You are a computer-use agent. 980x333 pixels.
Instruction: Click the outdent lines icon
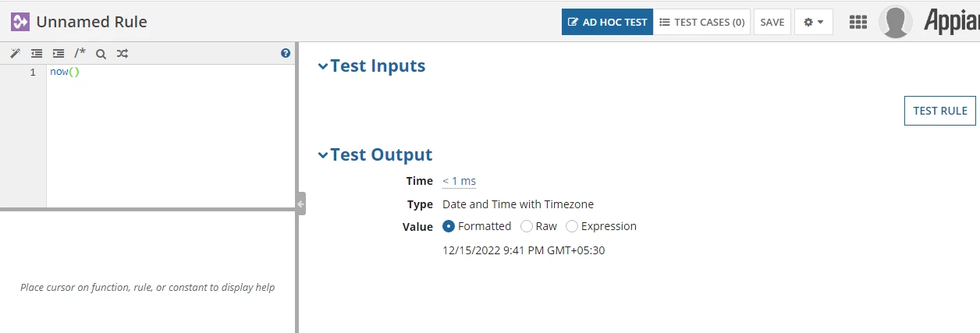(x=37, y=54)
